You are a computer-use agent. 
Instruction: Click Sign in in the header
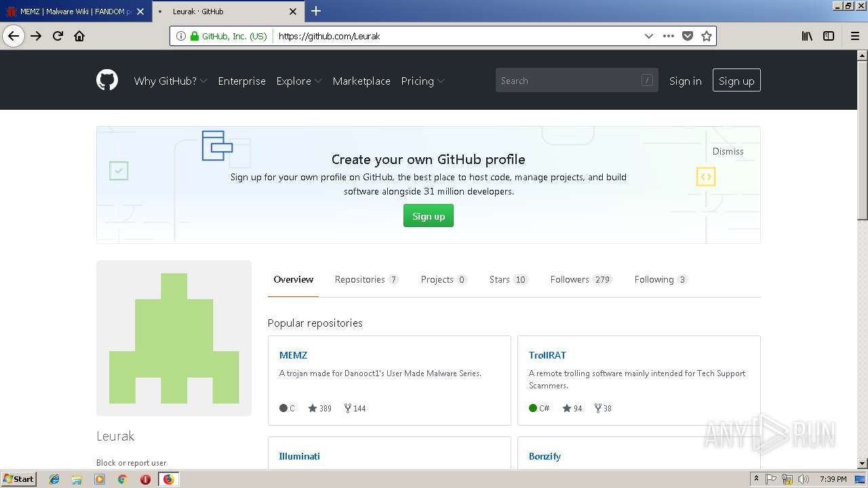(685, 81)
